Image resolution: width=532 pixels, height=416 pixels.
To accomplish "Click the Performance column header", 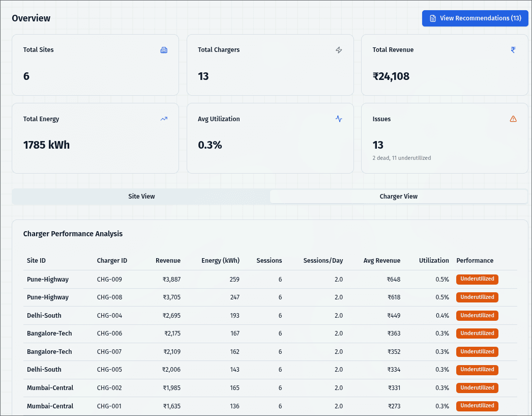I will click(x=475, y=261).
